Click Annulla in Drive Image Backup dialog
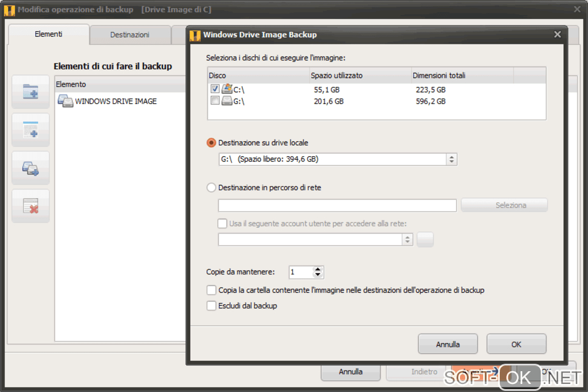This screenshot has width=588, height=392. (448, 344)
